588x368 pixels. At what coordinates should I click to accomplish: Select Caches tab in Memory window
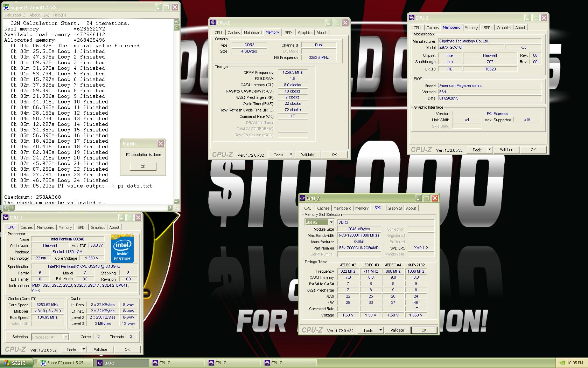(x=233, y=33)
